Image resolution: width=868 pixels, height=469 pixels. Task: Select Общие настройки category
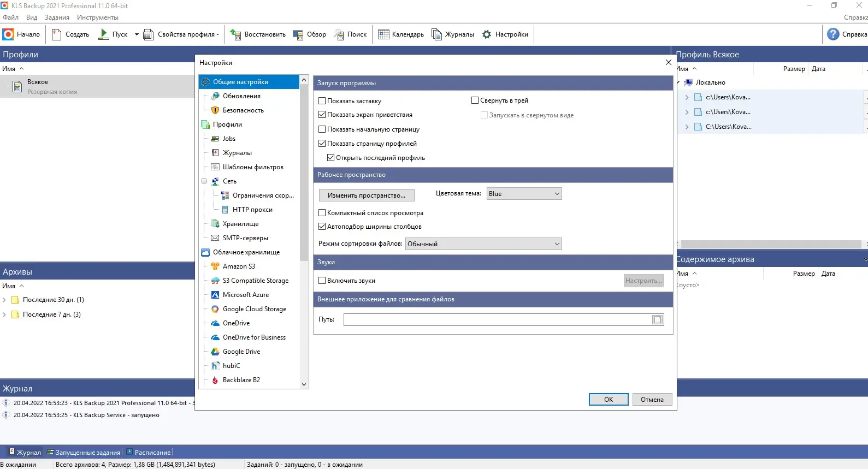[240, 82]
